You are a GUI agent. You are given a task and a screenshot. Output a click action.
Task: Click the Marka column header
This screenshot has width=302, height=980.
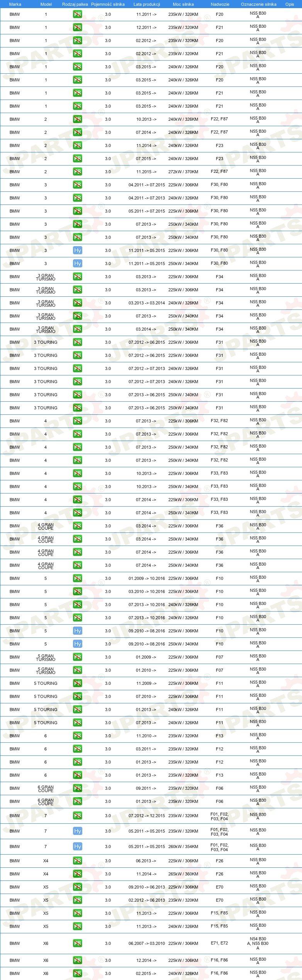15,4
